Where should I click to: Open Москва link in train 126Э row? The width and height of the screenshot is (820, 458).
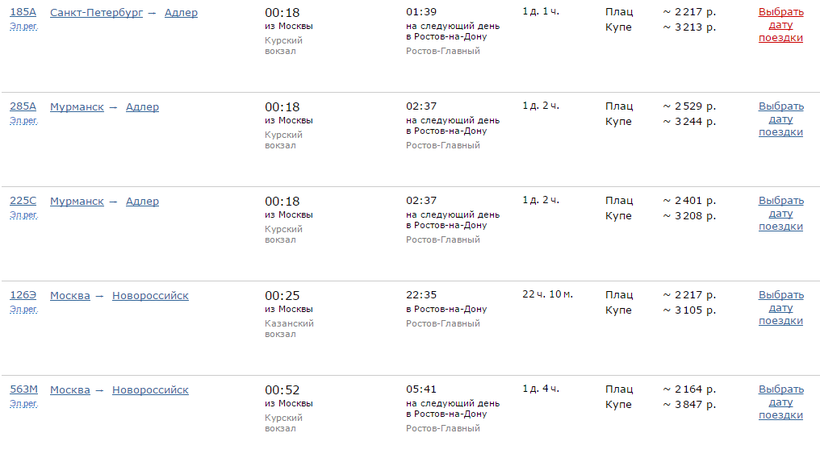pos(70,295)
